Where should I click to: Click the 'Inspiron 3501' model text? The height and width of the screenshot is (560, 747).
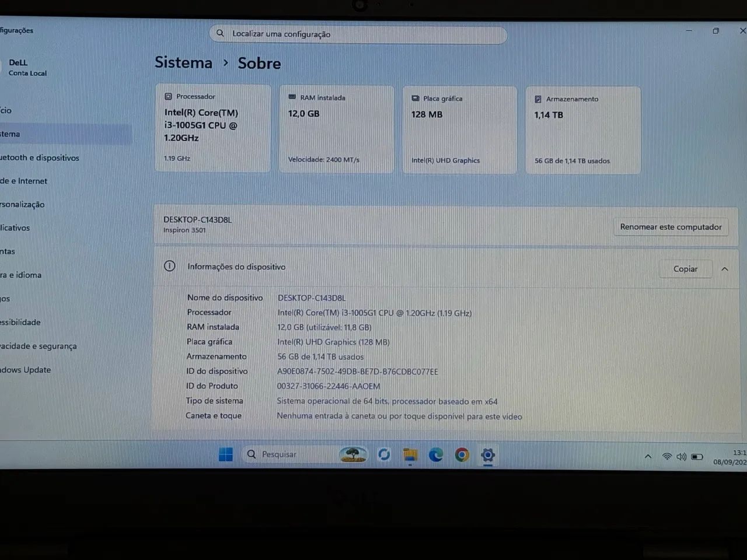[x=184, y=230]
